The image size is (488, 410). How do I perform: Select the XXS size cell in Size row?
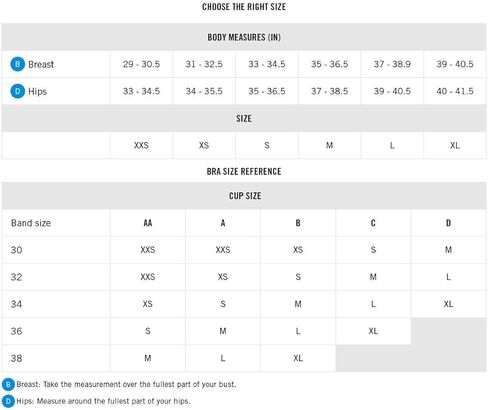(141, 145)
